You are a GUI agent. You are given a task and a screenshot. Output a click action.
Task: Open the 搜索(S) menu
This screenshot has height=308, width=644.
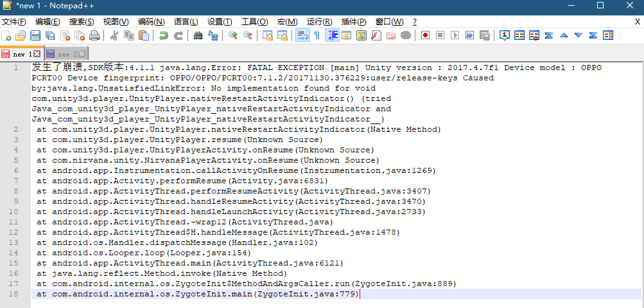[x=82, y=22]
